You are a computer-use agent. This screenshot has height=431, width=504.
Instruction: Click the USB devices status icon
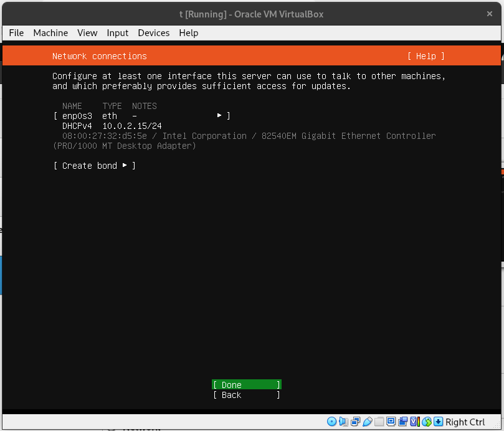click(x=368, y=422)
